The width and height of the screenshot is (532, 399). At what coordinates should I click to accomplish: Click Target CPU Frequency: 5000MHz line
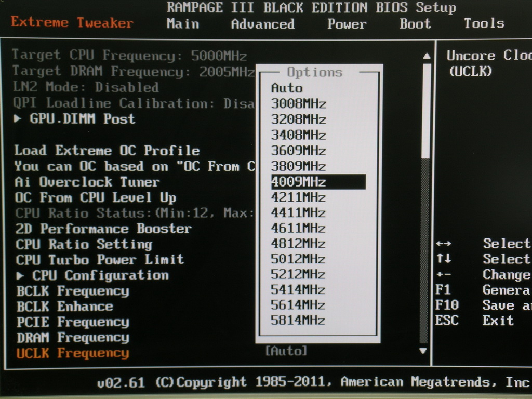click(129, 55)
